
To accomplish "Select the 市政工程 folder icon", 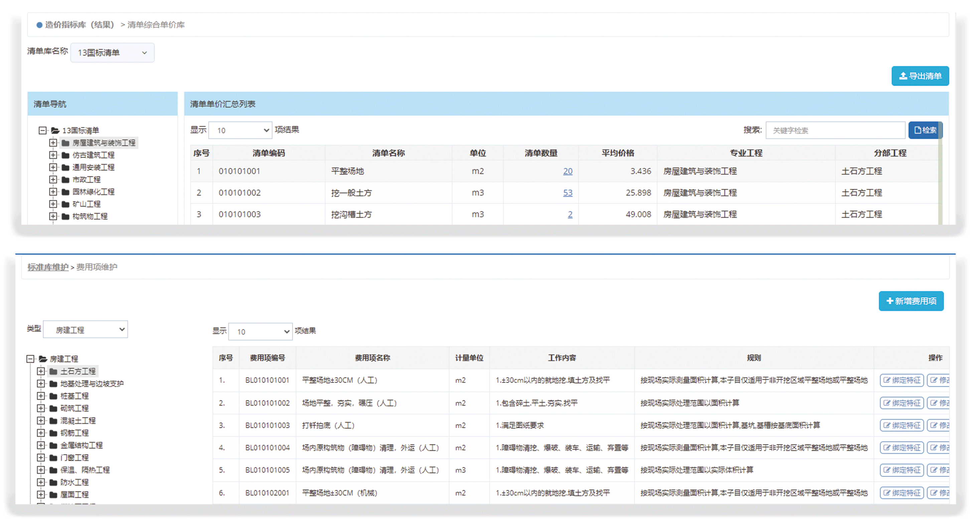I will pyautogui.click(x=65, y=180).
